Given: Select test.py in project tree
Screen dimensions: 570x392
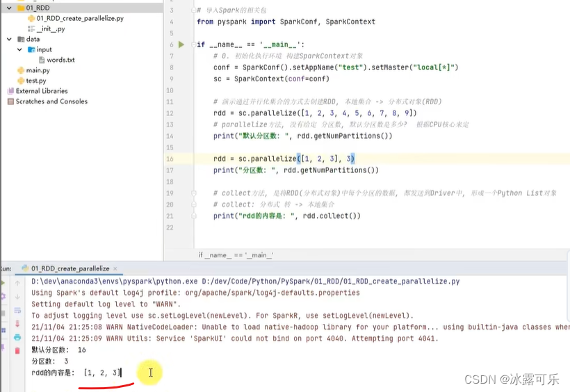Looking at the screenshot, I should 36,81.
